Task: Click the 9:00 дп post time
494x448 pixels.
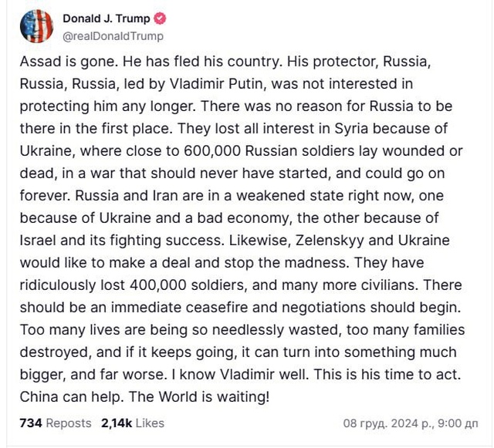Action: coord(461,423)
